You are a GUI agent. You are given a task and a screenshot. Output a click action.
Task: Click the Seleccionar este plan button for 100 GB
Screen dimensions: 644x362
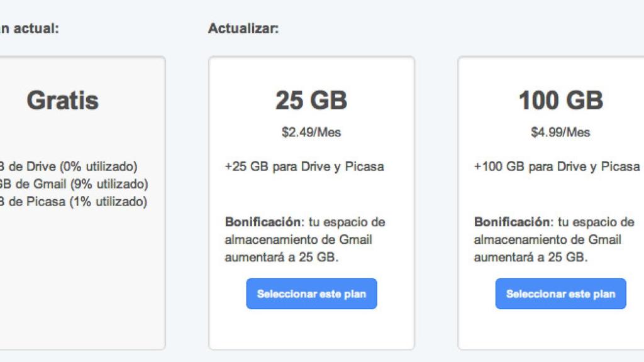click(x=560, y=293)
